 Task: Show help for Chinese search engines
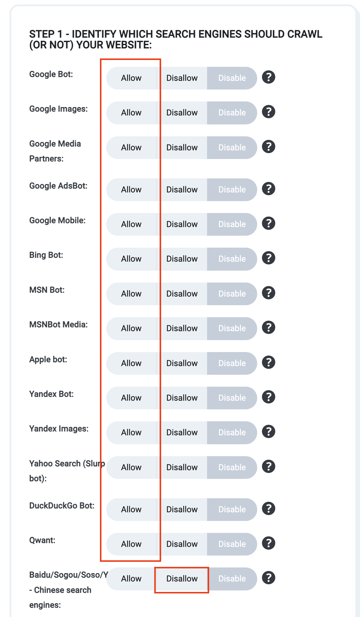(x=269, y=578)
